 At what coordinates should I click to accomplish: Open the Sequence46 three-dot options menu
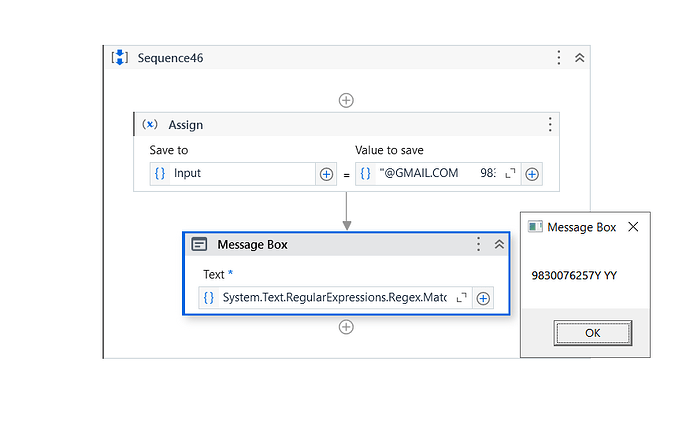pyautogui.click(x=559, y=58)
